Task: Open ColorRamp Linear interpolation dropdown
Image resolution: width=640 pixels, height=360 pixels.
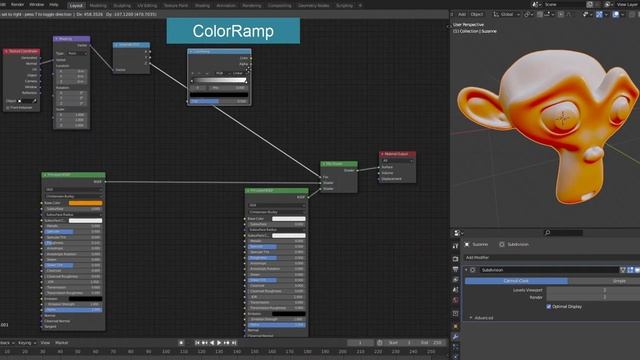Action: click(239, 73)
